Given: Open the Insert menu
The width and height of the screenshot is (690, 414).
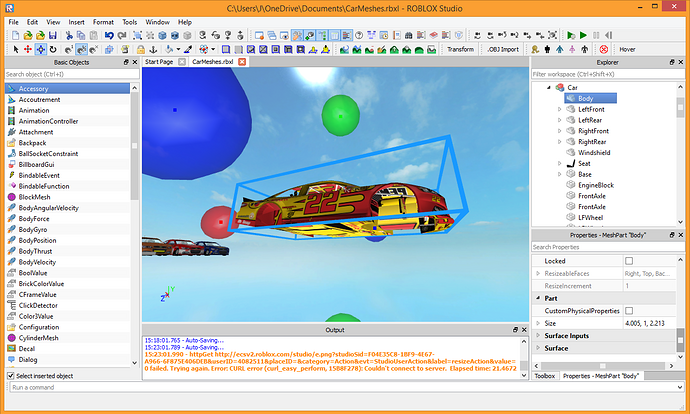Looking at the screenshot, I should point(76,21).
